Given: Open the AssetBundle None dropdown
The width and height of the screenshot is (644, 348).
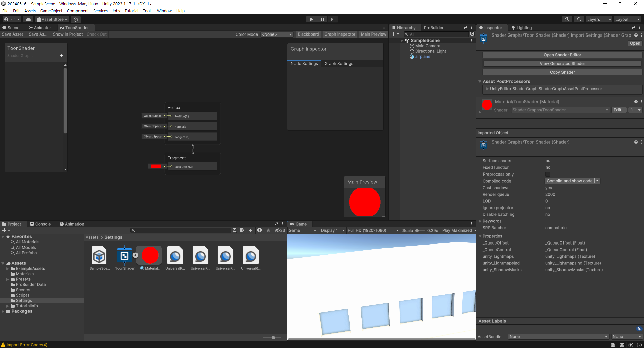Looking at the screenshot, I should pos(558,337).
